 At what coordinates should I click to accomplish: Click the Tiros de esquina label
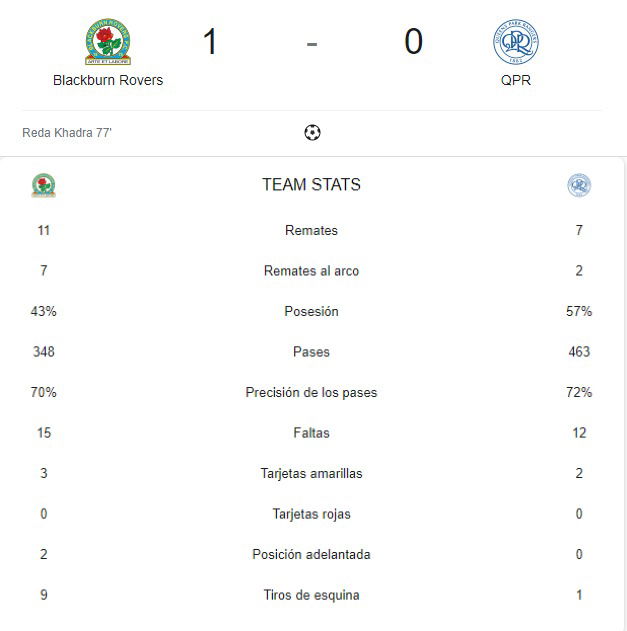(x=311, y=595)
